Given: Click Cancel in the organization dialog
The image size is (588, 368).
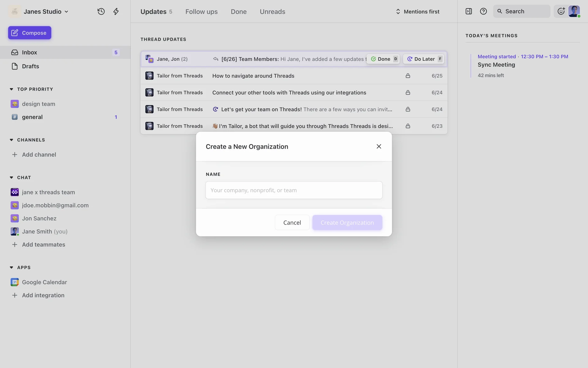Looking at the screenshot, I should pos(292,223).
